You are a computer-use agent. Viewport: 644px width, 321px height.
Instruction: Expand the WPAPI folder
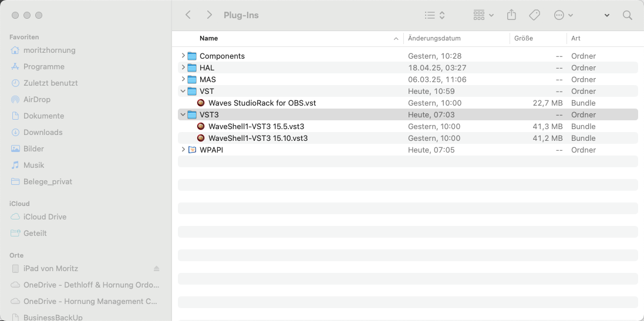click(183, 150)
